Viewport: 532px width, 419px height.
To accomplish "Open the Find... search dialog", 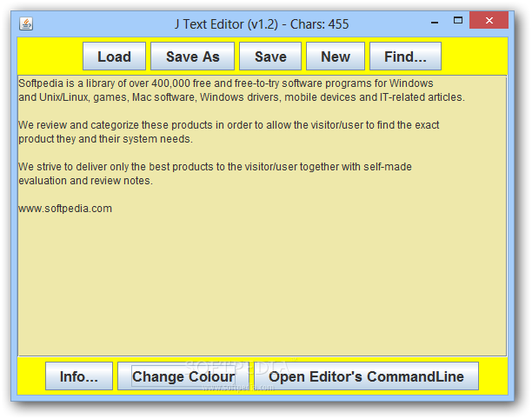I will [x=405, y=57].
